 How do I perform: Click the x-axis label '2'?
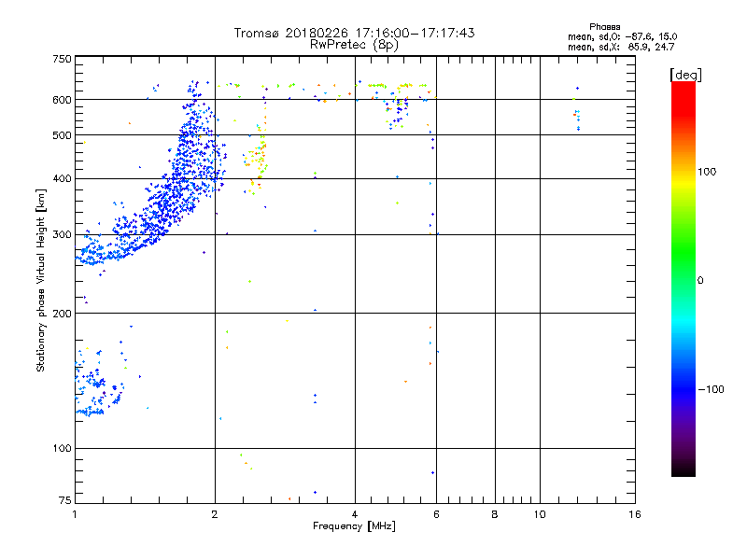pos(215,514)
